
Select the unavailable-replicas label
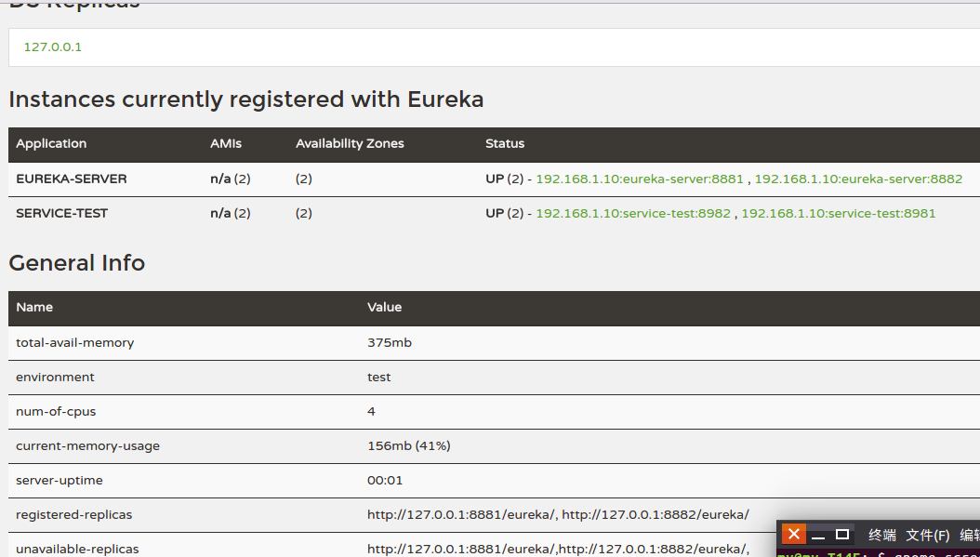pos(77,549)
